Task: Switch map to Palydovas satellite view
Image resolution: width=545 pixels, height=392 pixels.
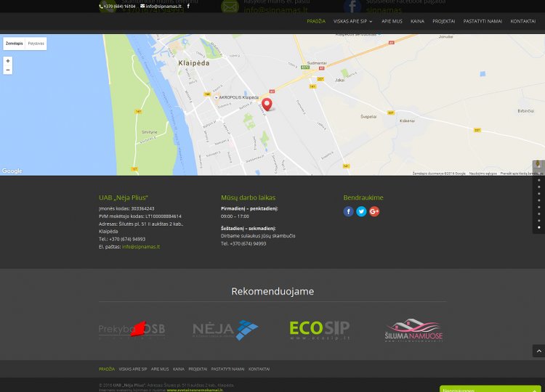Action: [36, 44]
